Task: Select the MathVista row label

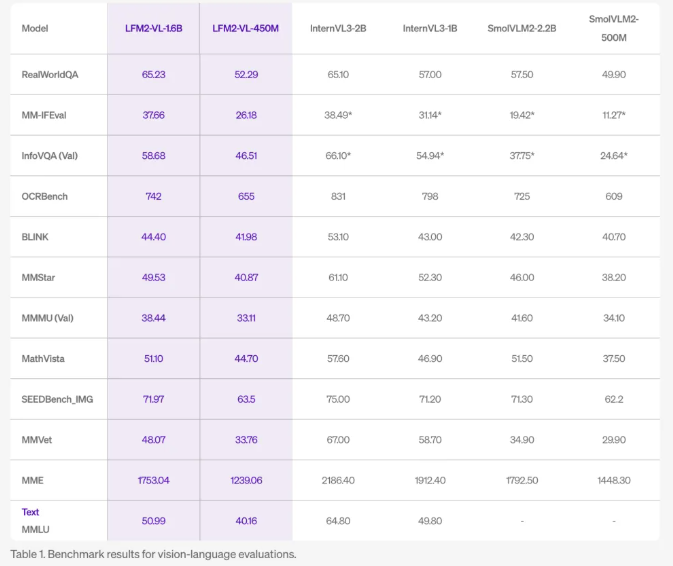Action: (45, 358)
